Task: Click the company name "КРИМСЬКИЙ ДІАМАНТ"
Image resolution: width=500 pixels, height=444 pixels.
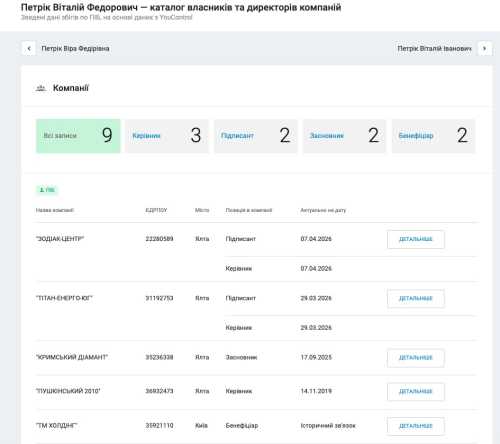Action: pos(72,357)
